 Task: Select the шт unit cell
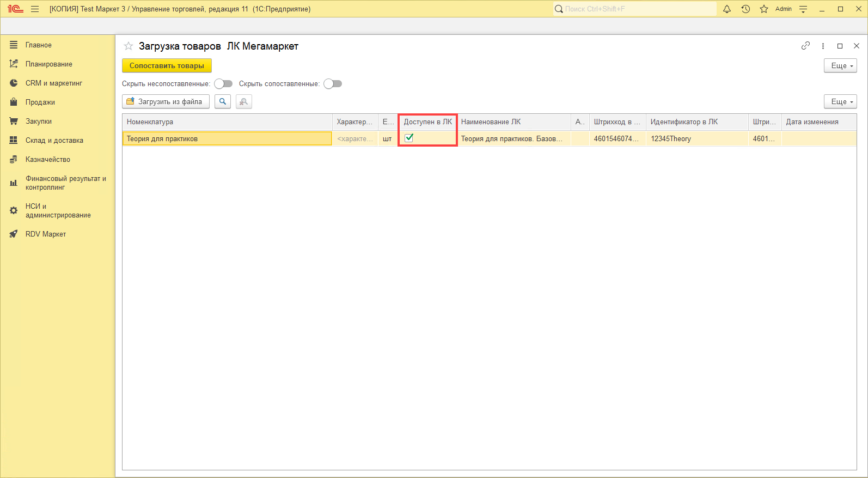pos(388,138)
